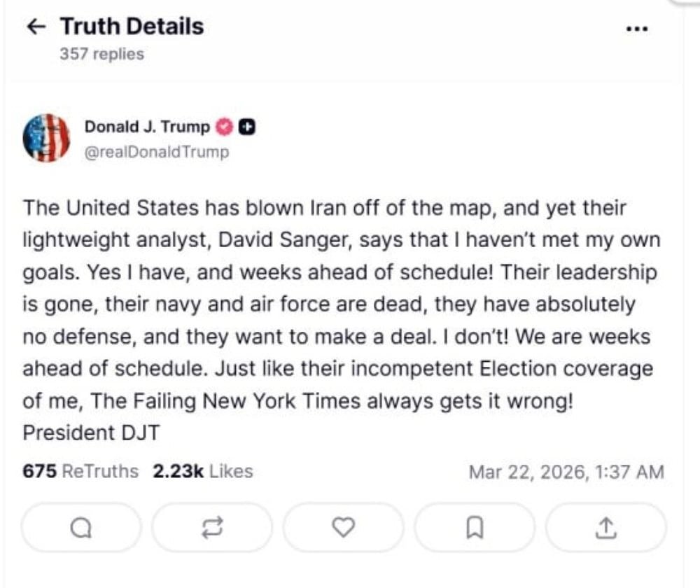700x588 pixels.
Task: Click the post's first line mentioning Iran
Action: pos(324,208)
